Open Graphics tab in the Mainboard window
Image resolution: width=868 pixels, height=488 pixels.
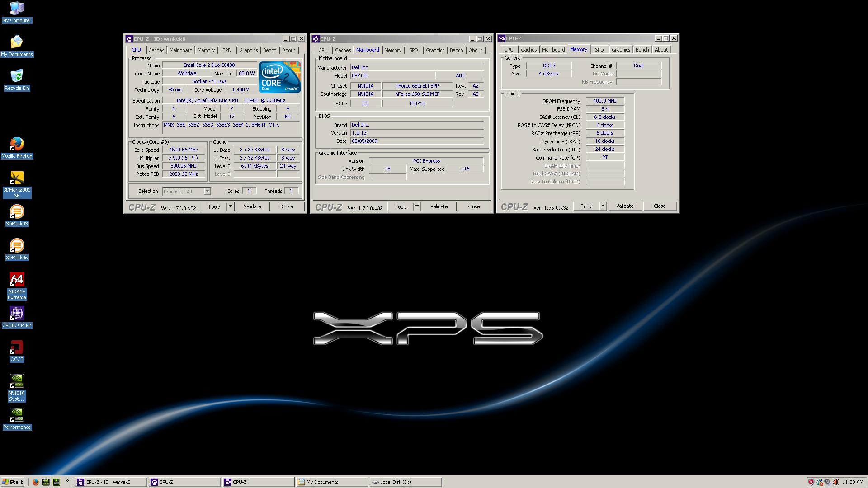(435, 50)
